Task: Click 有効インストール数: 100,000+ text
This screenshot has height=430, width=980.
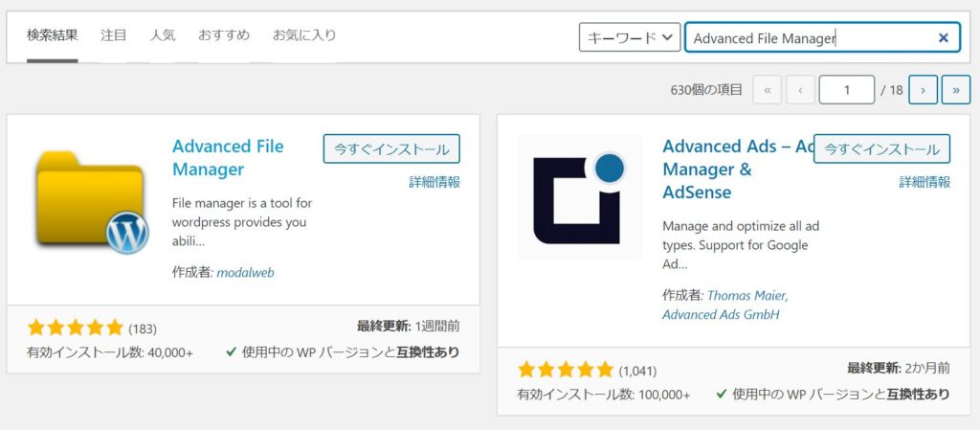Action: click(604, 395)
